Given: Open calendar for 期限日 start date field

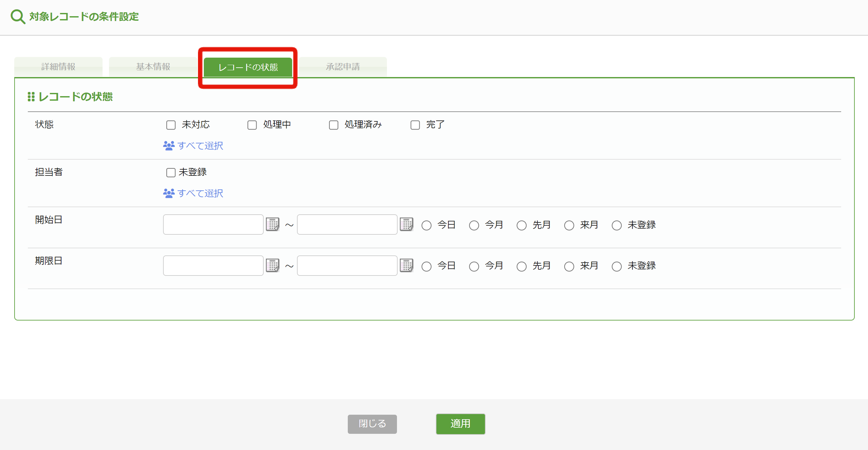Looking at the screenshot, I should pos(272,265).
